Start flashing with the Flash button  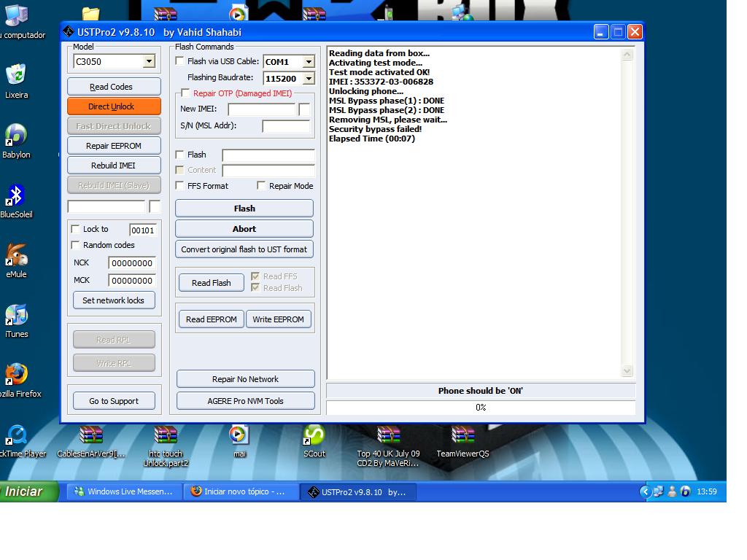[244, 209]
